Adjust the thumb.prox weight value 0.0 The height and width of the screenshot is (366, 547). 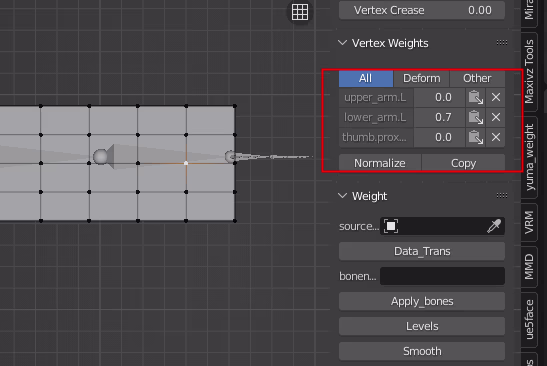[440, 137]
